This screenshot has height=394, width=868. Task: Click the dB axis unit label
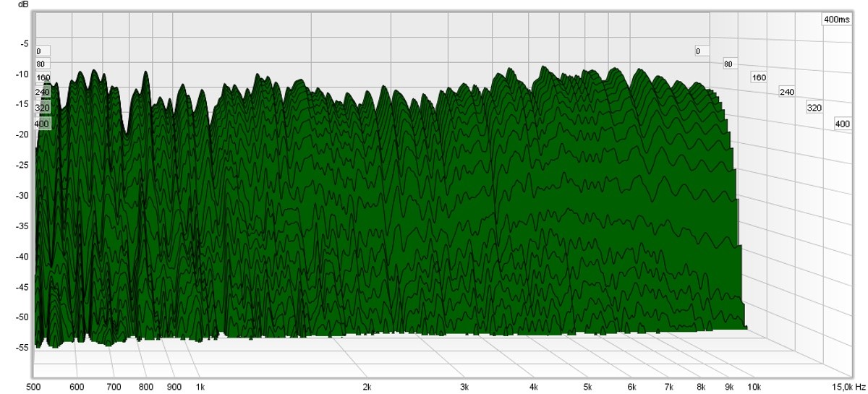[25, 4]
